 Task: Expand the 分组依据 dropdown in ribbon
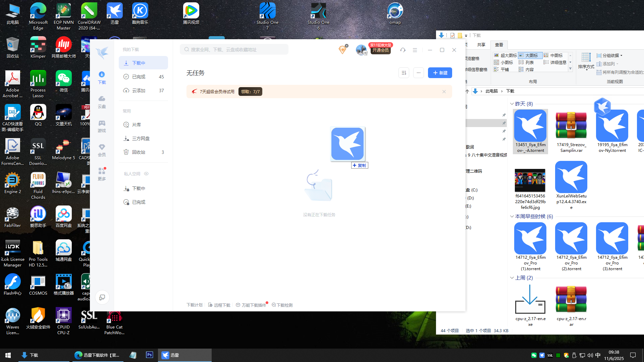[x=610, y=55]
